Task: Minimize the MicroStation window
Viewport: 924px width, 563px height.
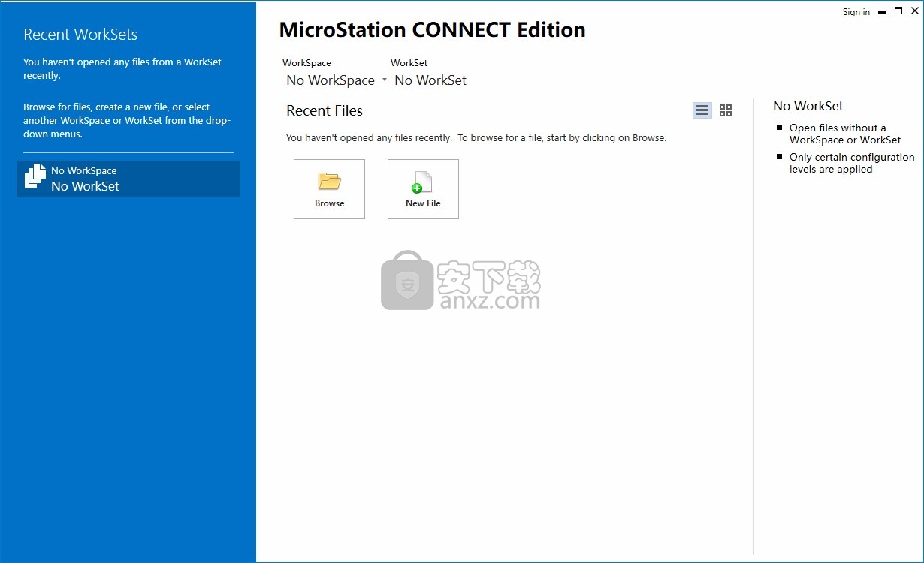Action: tap(880, 11)
